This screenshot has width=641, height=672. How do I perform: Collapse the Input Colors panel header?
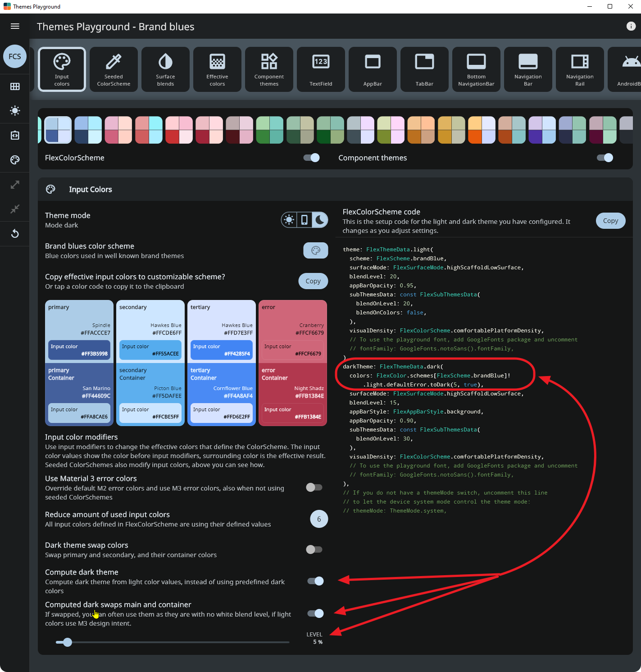[335, 189]
